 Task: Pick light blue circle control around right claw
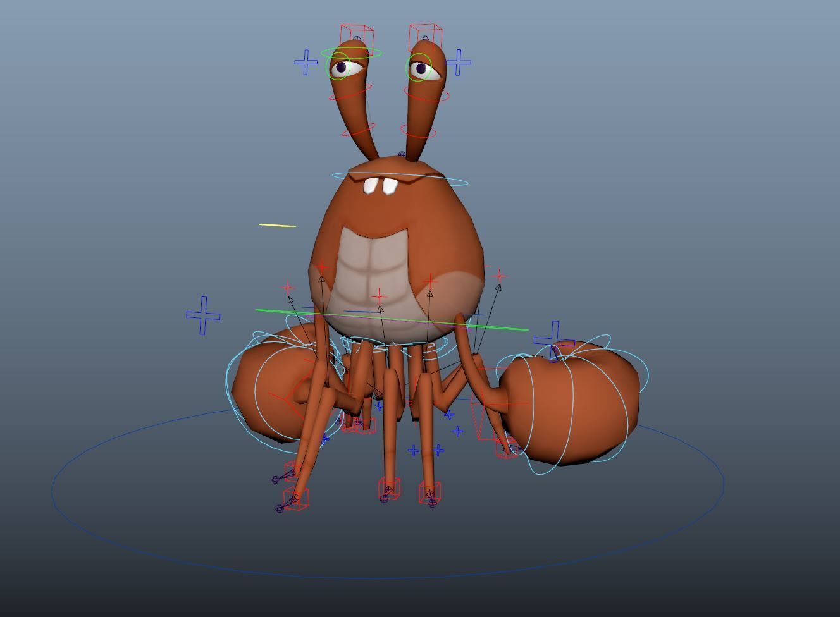coord(572,405)
